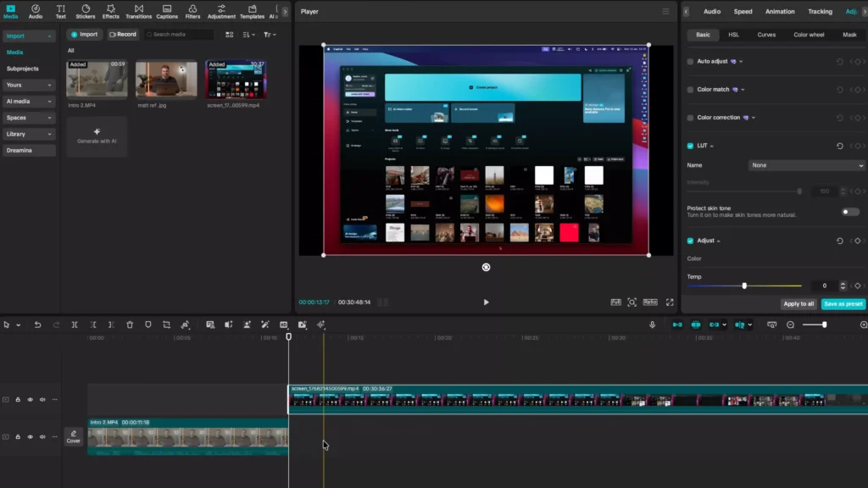Toggle main track magnetism in the timeline
The height and width of the screenshot is (488, 868).
(x=677, y=324)
